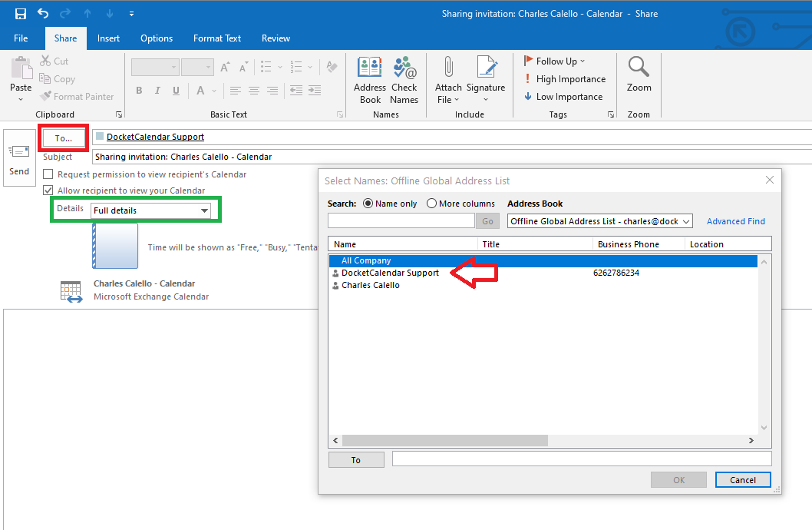
Task: Open Customize Quick Access Toolbar dropdown
Action: click(x=131, y=14)
